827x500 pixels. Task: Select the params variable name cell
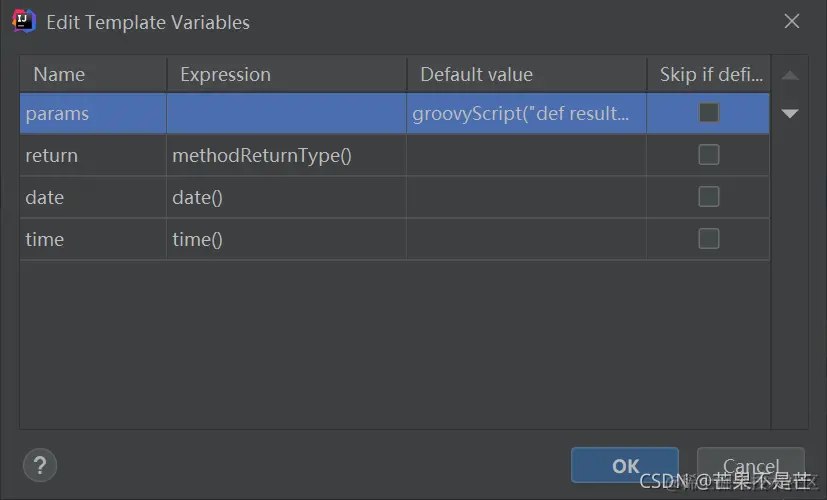(93, 113)
